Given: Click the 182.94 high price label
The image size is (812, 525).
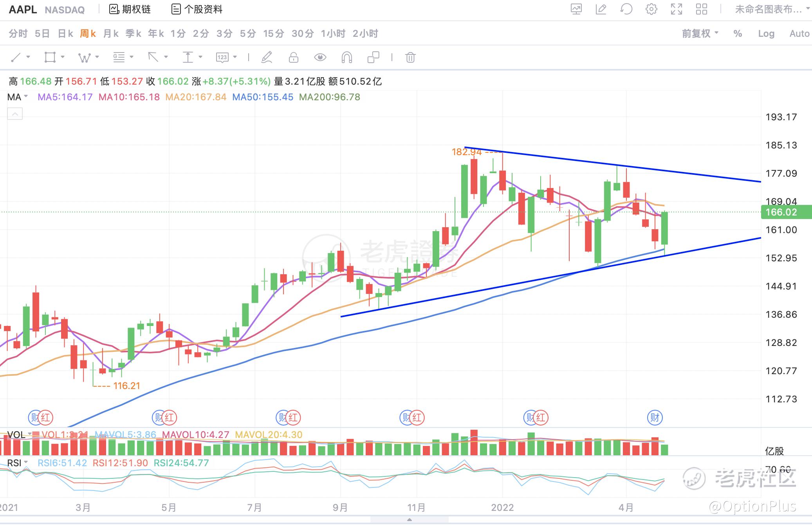Looking at the screenshot, I should tap(467, 152).
